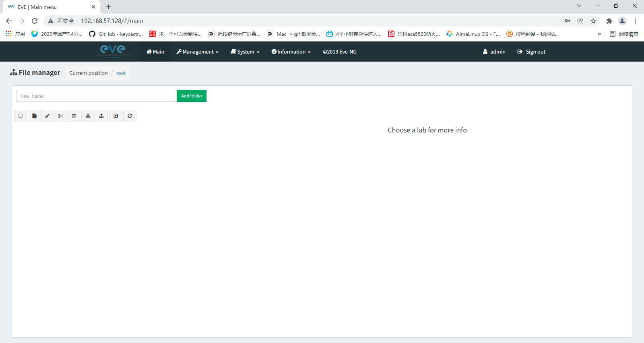Image resolution: width=644 pixels, height=343 pixels.
Task: Click the 'Choose a lab for more info' text
Action: pos(427,130)
